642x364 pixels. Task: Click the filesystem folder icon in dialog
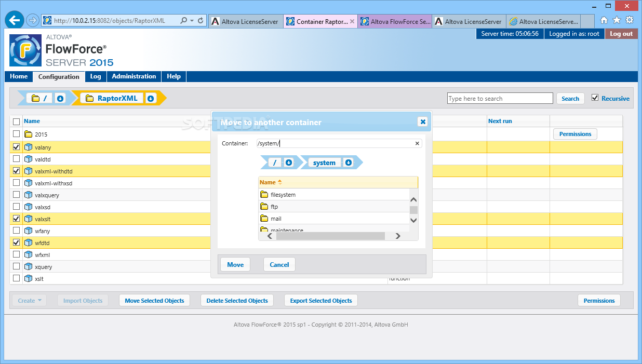point(264,195)
